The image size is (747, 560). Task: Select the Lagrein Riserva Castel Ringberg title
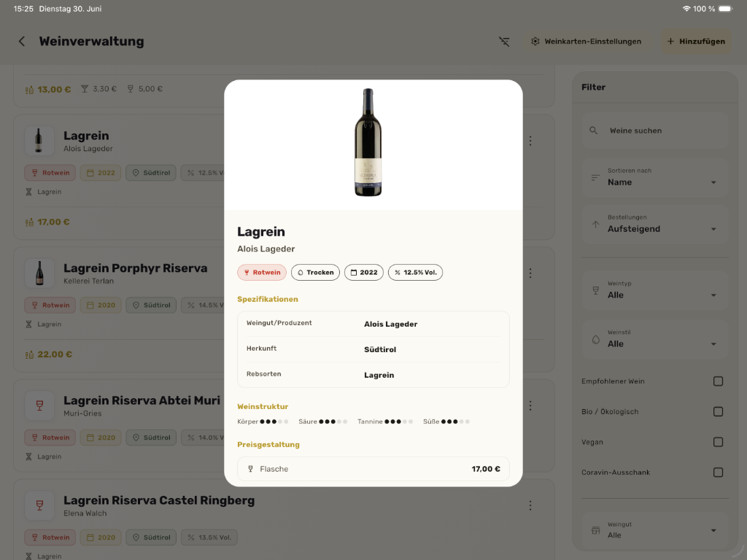[x=159, y=500]
